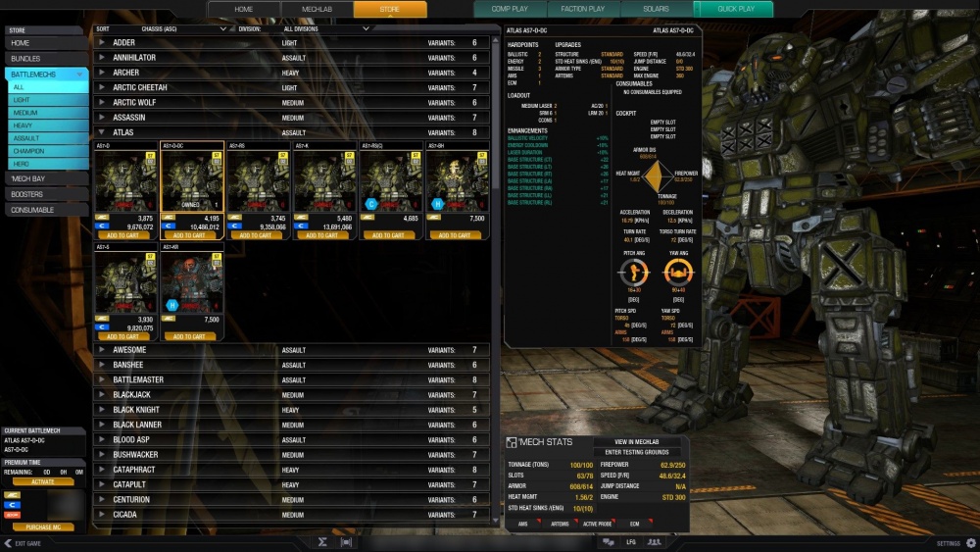Toggle the Artemis equipment indicator

coord(560,524)
